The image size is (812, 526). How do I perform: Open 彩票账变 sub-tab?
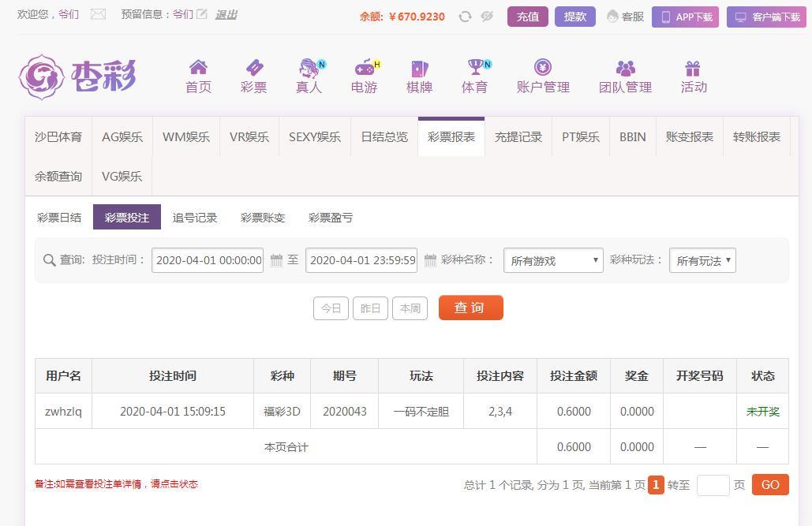(263, 218)
